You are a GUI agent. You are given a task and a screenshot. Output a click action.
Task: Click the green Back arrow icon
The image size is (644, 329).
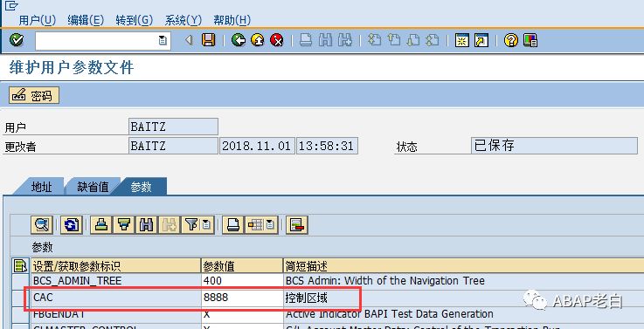click(239, 40)
